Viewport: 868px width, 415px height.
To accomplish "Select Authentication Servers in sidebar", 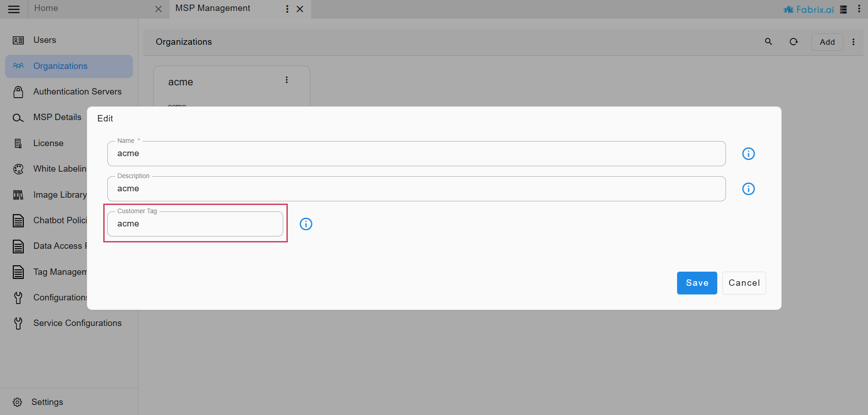I will point(77,92).
